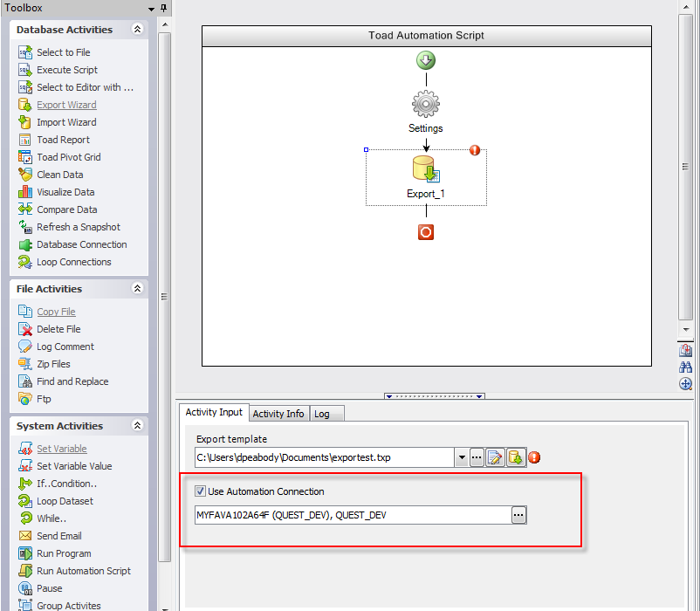The image size is (700, 611).
Task: Collapse the File Activities section
Action: [138, 288]
